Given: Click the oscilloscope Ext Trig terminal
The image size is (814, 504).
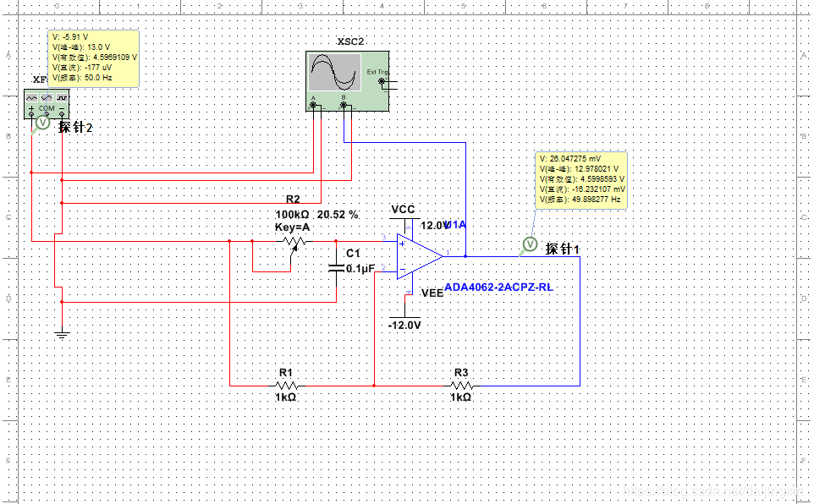Looking at the screenshot, I should click(x=382, y=81).
